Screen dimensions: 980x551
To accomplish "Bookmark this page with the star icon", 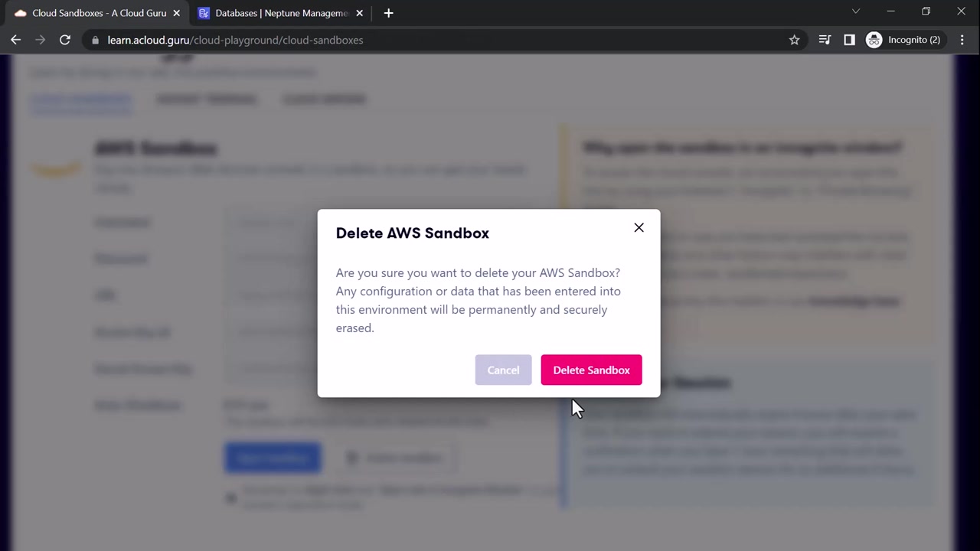I will [794, 40].
